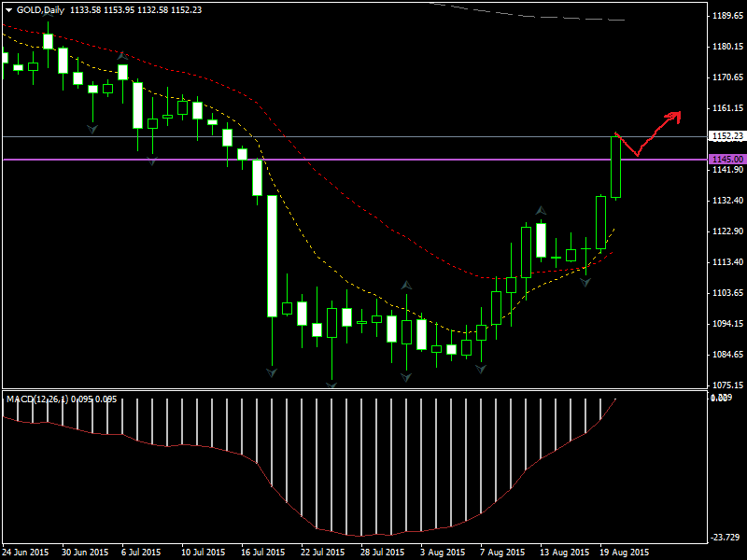Select the tall white candle near 20 July
The image size is (747, 560).
click(272, 256)
